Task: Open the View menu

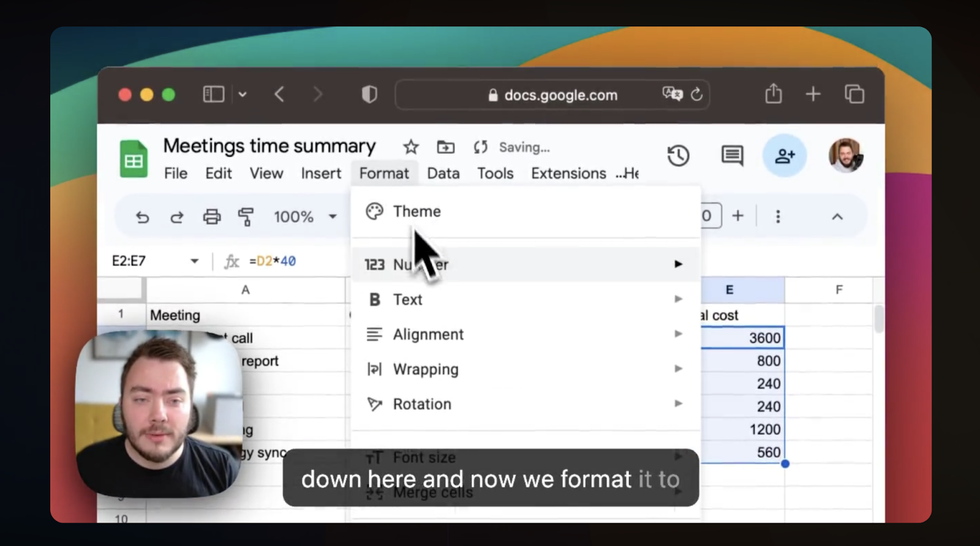Action: point(266,174)
